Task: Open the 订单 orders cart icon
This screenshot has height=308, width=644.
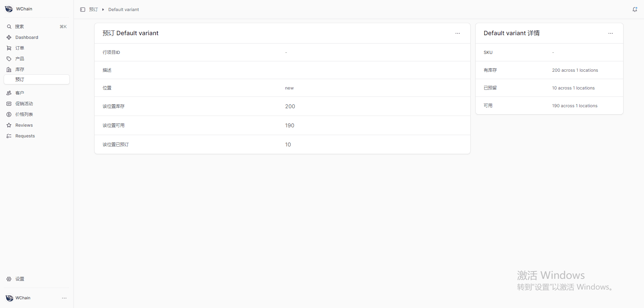Action: coord(9,48)
